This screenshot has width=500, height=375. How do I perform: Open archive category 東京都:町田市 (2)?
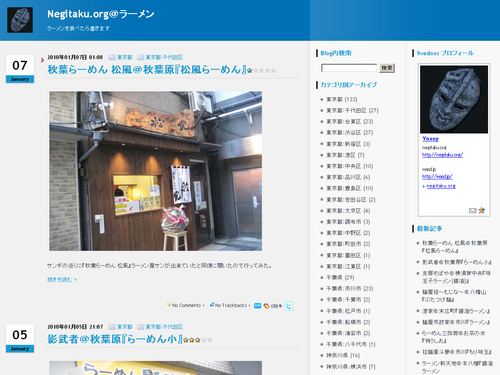click(348, 244)
